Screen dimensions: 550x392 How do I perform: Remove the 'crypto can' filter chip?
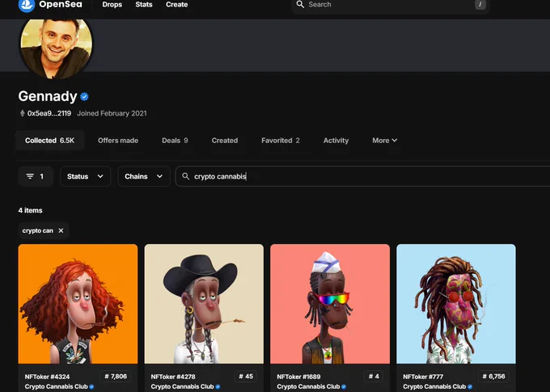[x=61, y=230]
